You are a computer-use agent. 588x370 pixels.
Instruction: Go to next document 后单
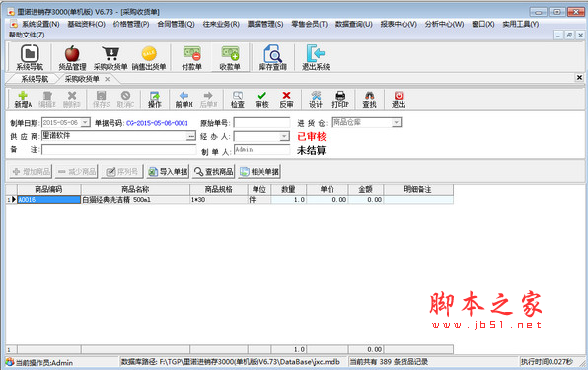click(x=208, y=100)
